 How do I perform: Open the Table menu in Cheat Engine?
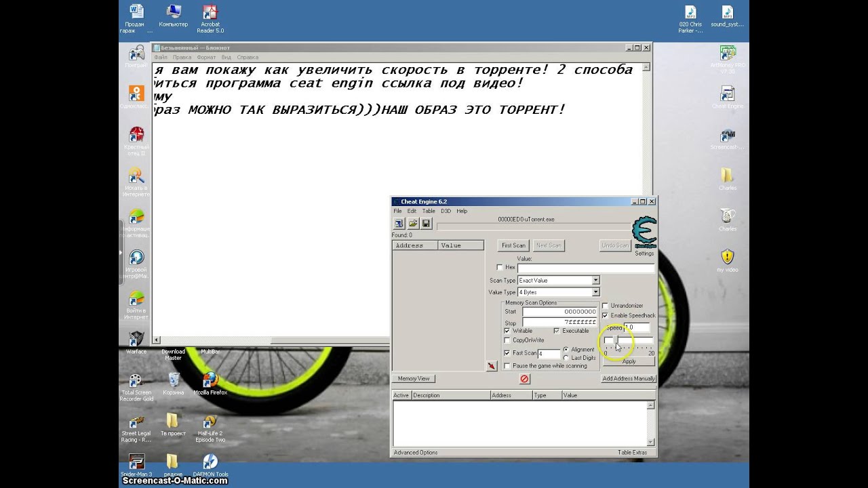click(429, 211)
